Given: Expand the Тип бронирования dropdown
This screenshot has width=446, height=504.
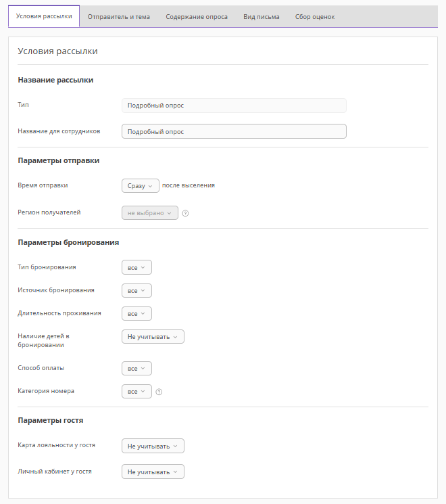Looking at the screenshot, I should point(137,268).
